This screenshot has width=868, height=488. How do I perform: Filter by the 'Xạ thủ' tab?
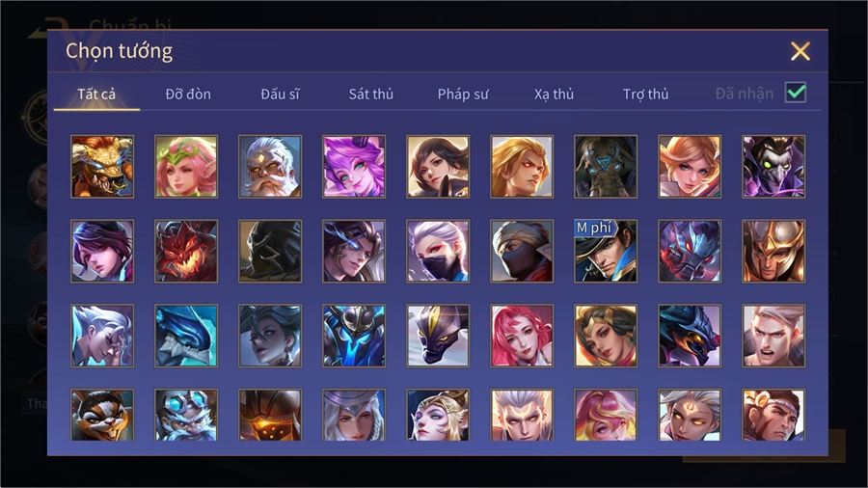[x=555, y=95]
